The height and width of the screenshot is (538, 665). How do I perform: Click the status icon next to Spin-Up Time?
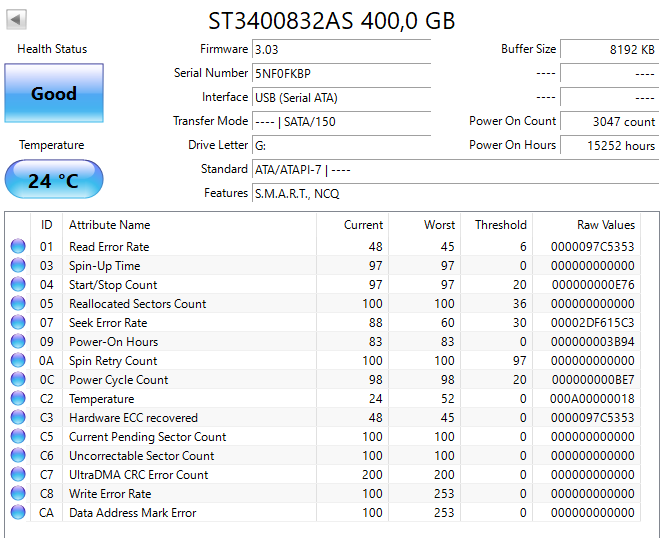18,266
